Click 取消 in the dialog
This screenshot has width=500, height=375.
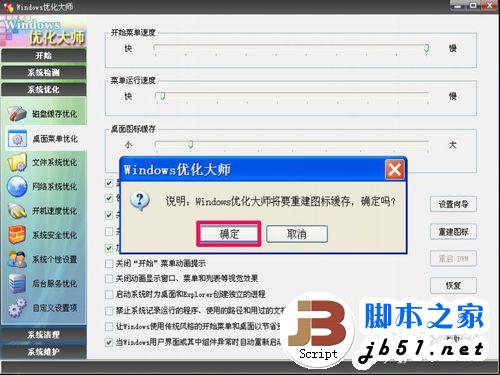(x=297, y=234)
